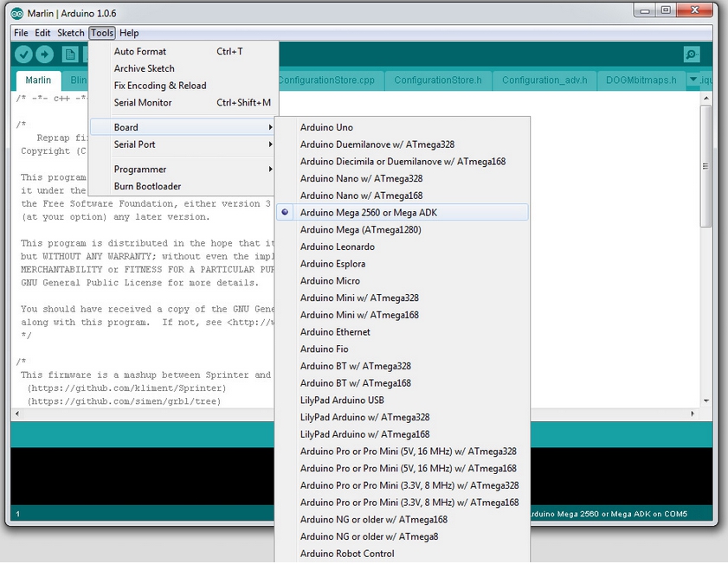This screenshot has height=564, width=728.
Task: Select Arduino NG or older w/ ATmega168
Action: pos(402,520)
